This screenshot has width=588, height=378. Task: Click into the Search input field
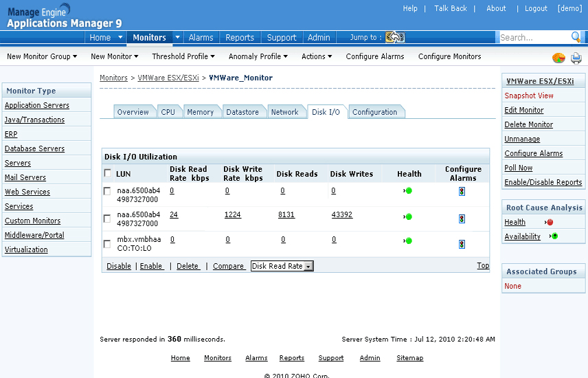pyautogui.click(x=534, y=38)
